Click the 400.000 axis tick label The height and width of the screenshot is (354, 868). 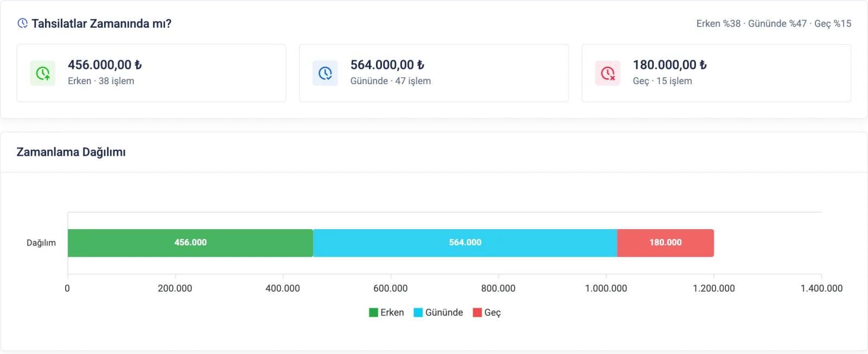coord(283,288)
